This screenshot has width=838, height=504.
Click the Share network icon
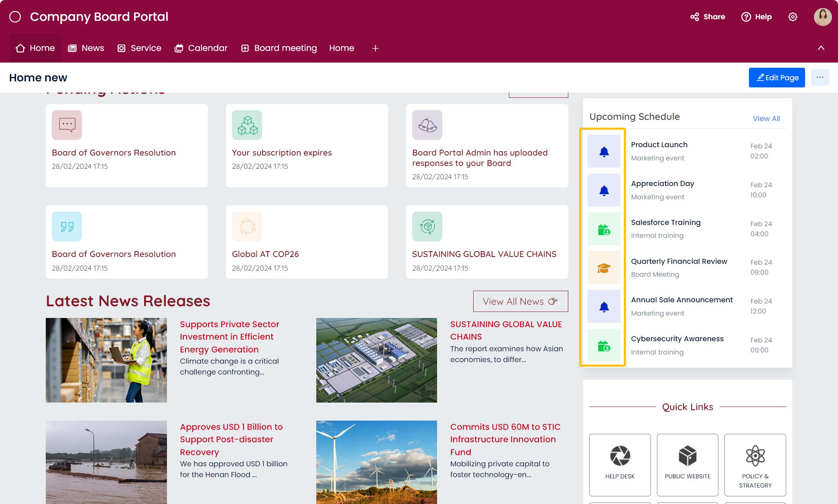tap(695, 17)
